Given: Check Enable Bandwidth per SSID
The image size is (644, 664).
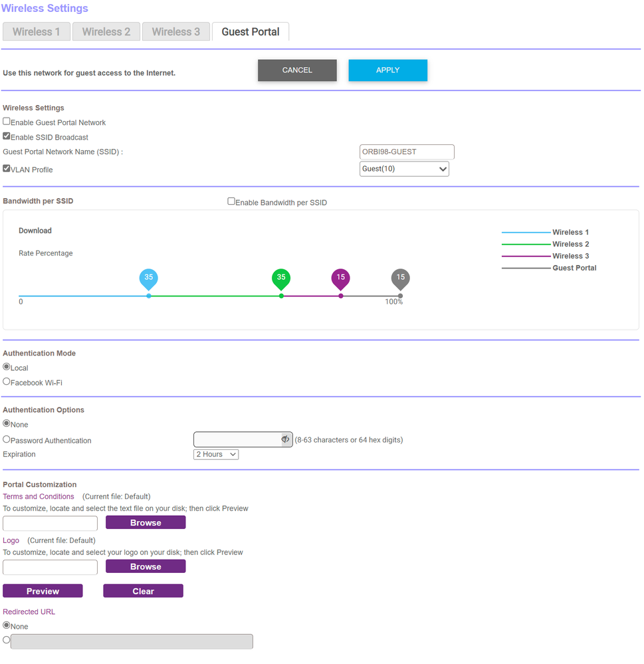Looking at the screenshot, I should [231, 201].
